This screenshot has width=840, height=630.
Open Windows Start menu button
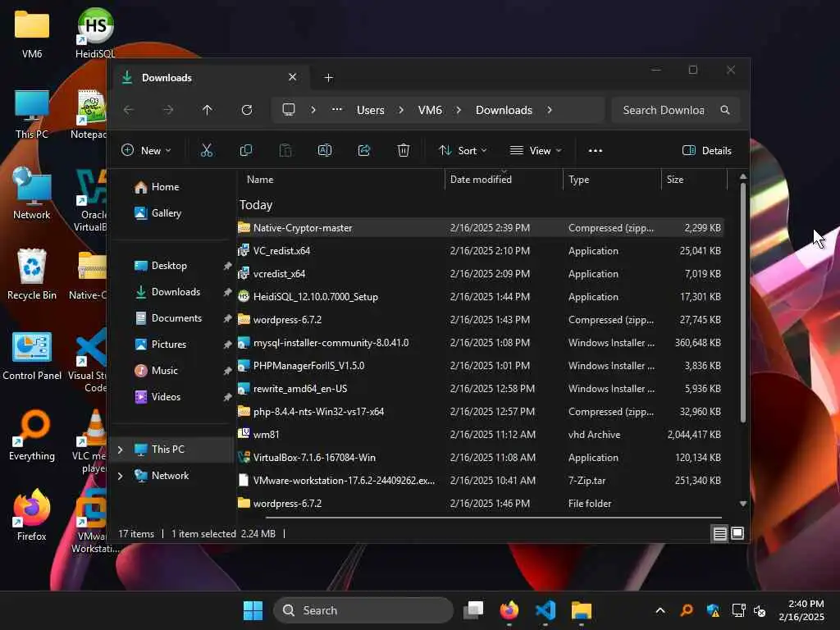coord(253,610)
